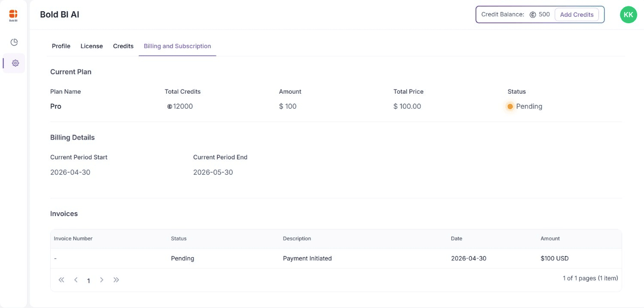Click the Bold BI AI title
Viewport: 644px width, 308px height.
60,15
